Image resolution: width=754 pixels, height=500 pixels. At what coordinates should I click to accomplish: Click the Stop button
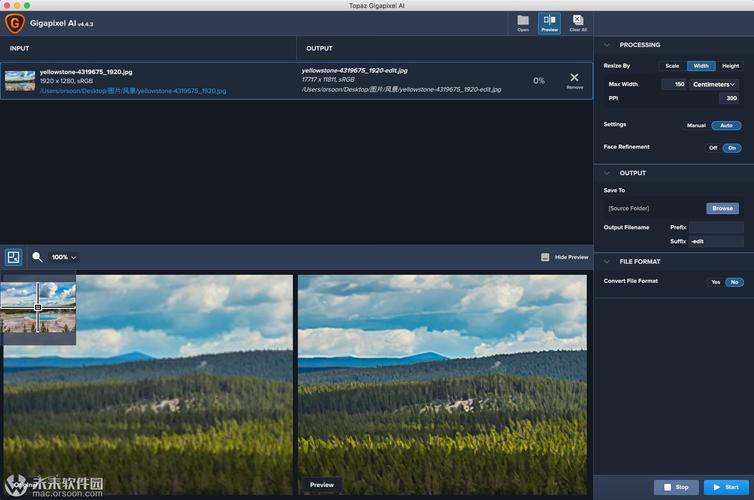(x=676, y=487)
